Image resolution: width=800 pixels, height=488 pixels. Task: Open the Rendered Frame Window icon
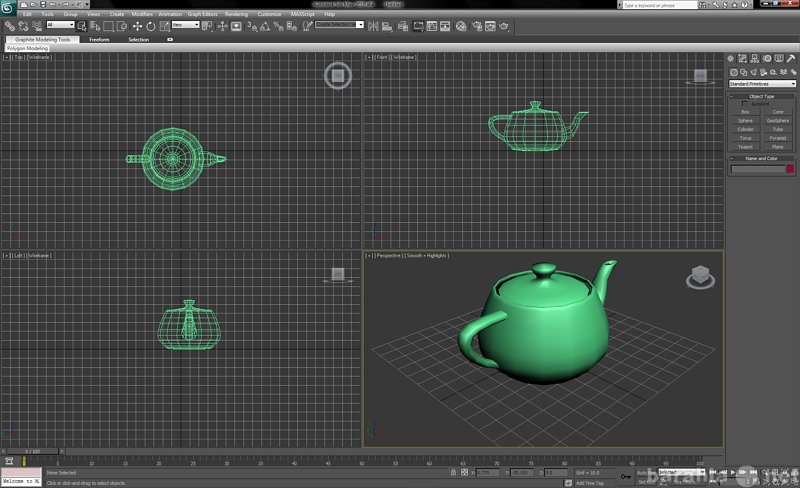[490, 26]
